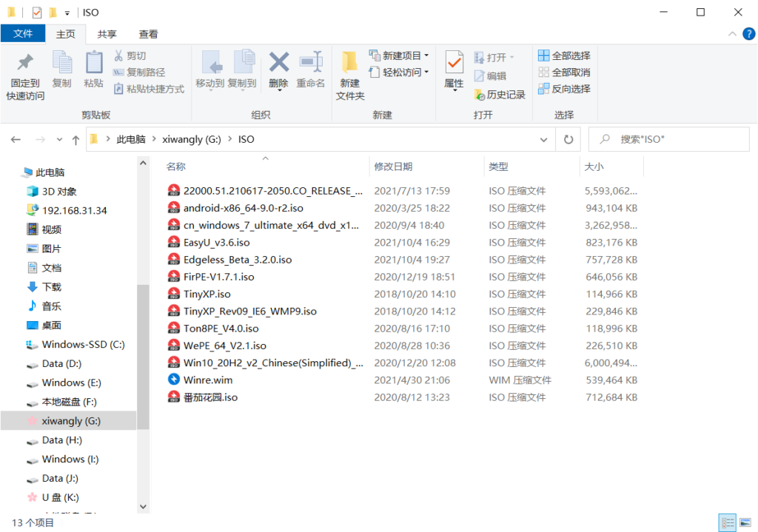Click xiwangly (G:) in the address path

[192, 140]
